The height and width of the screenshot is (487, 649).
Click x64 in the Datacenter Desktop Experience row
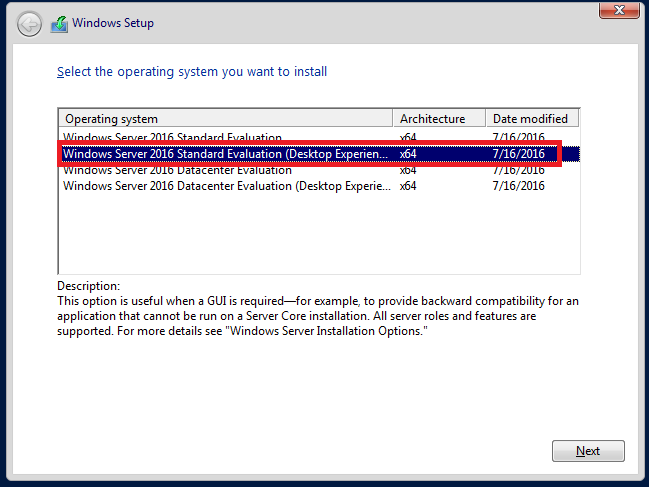click(x=408, y=186)
